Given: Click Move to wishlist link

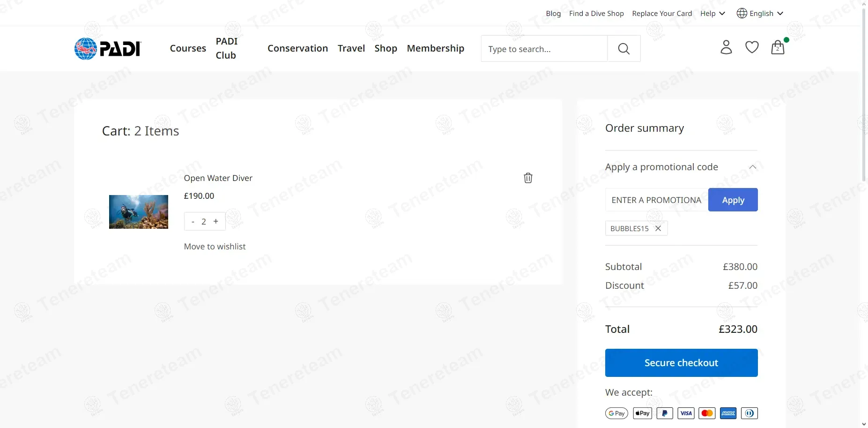Looking at the screenshot, I should pyautogui.click(x=215, y=247).
